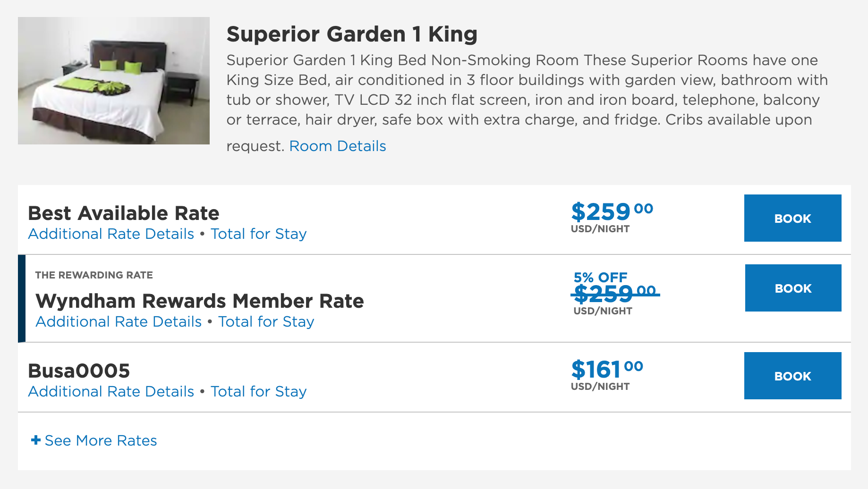This screenshot has height=489, width=868.
Task: Select the Busa0005 rate title
Action: pyautogui.click(x=79, y=371)
